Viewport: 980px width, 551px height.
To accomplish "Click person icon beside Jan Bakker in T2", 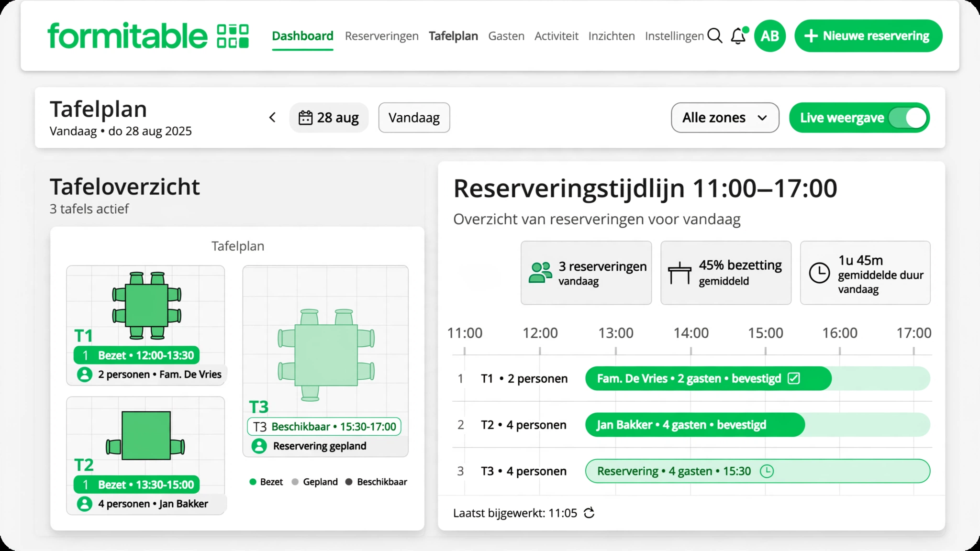I will click(x=85, y=504).
